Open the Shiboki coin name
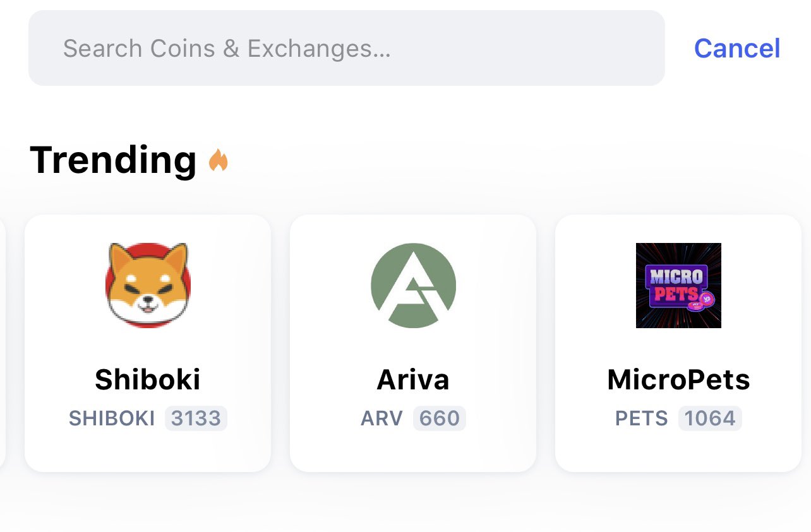Screen dimensions: 811x532 [x=148, y=380]
